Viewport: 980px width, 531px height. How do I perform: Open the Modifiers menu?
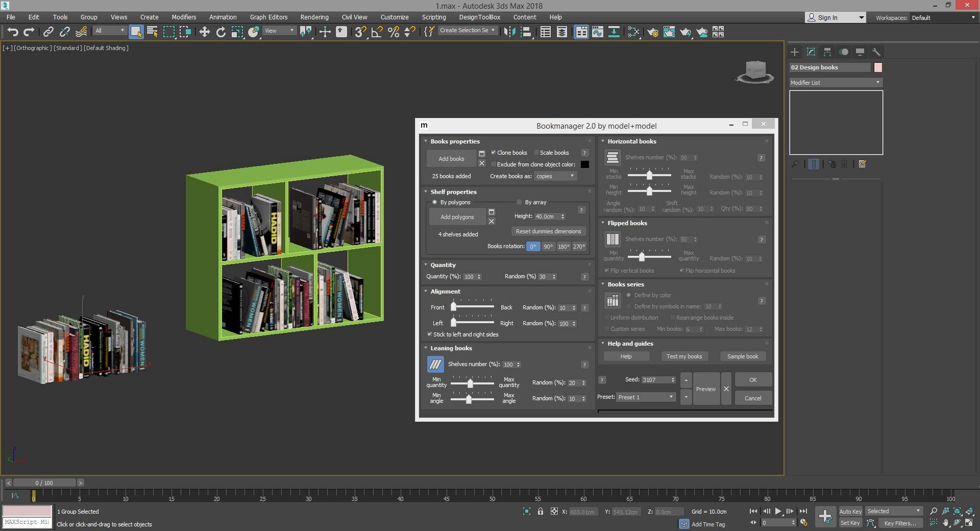tap(184, 17)
